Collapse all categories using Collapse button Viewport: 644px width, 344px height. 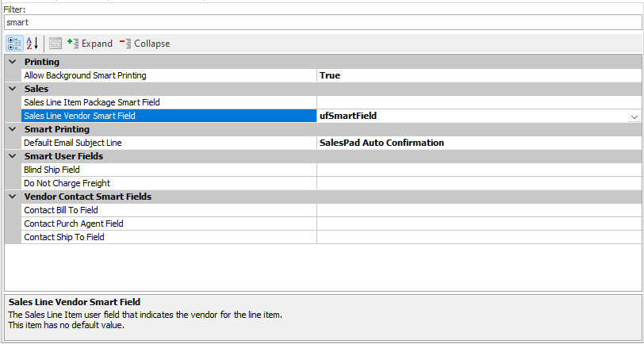[x=144, y=43]
